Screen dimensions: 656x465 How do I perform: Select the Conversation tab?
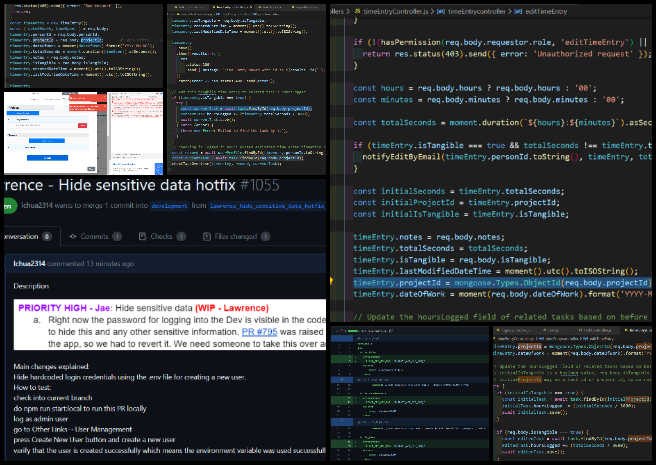click(28, 236)
